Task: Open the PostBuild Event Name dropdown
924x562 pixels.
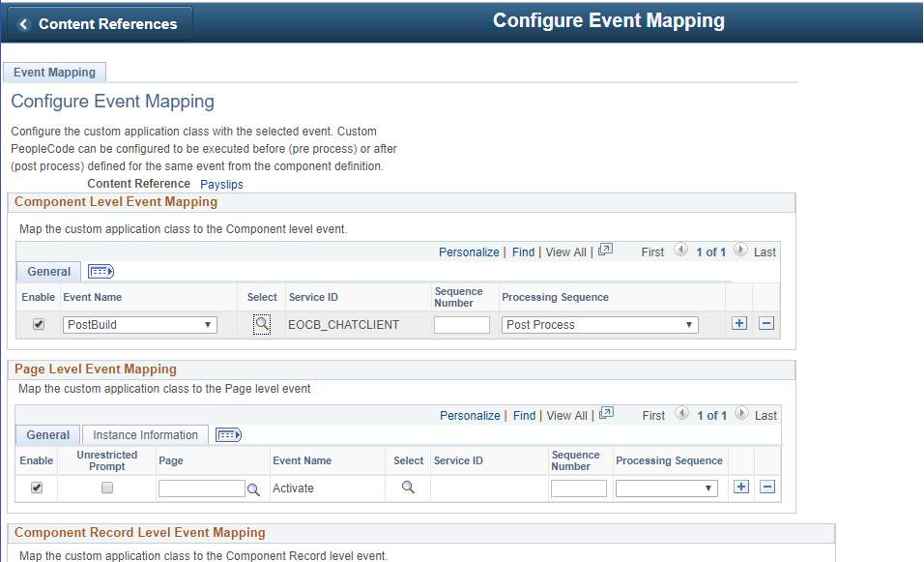Action: pyautogui.click(x=139, y=325)
